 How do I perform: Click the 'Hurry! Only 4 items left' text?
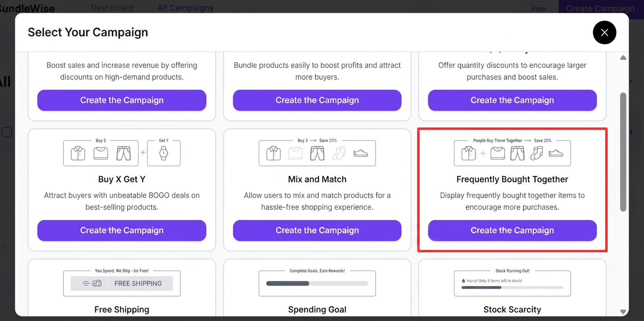[x=494, y=281]
